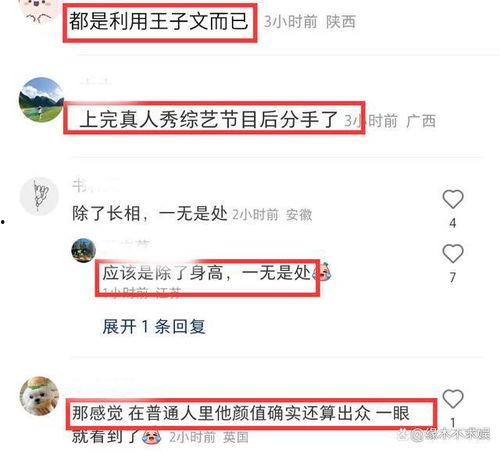
Task: Open the white dog avatar profile
Action: (39, 396)
